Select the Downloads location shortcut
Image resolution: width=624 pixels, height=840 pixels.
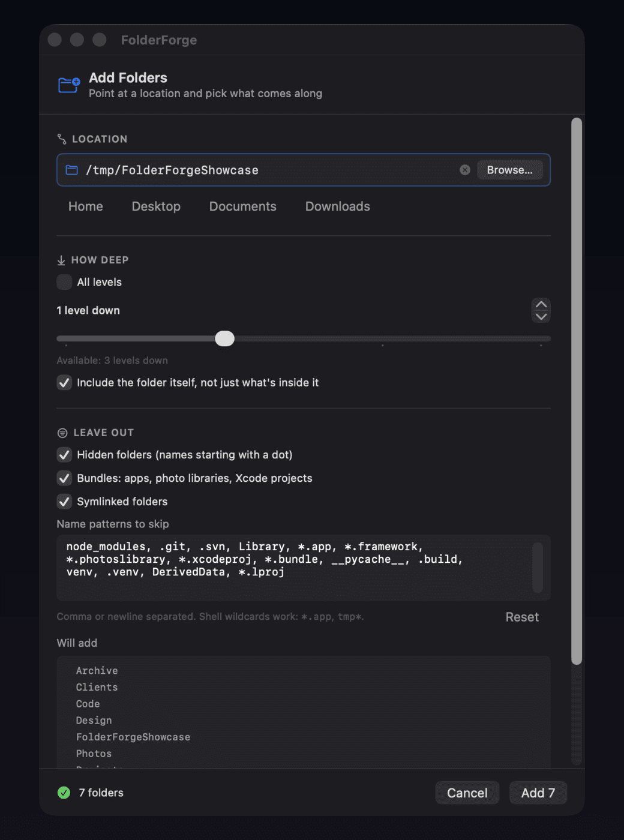(338, 206)
